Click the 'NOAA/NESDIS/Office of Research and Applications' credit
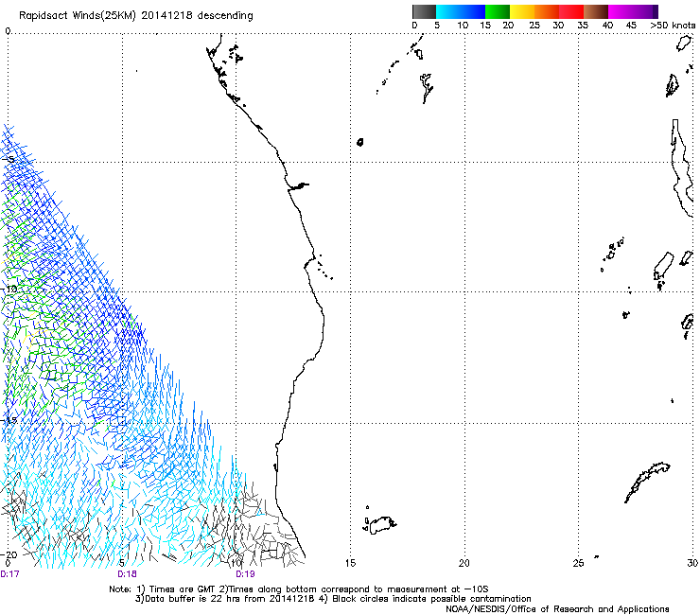The image size is (700, 615). (x=557, y=609)
